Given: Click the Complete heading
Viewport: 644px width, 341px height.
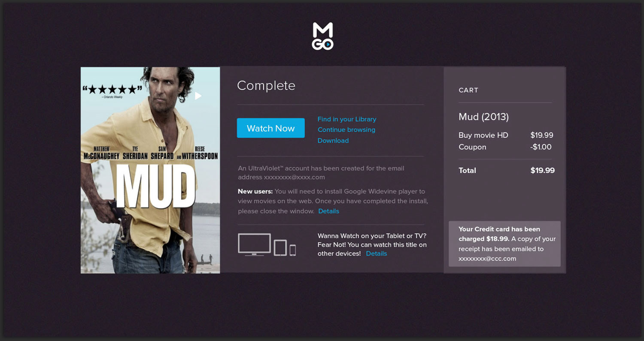Looking at the screenshot, I should 266,86.
